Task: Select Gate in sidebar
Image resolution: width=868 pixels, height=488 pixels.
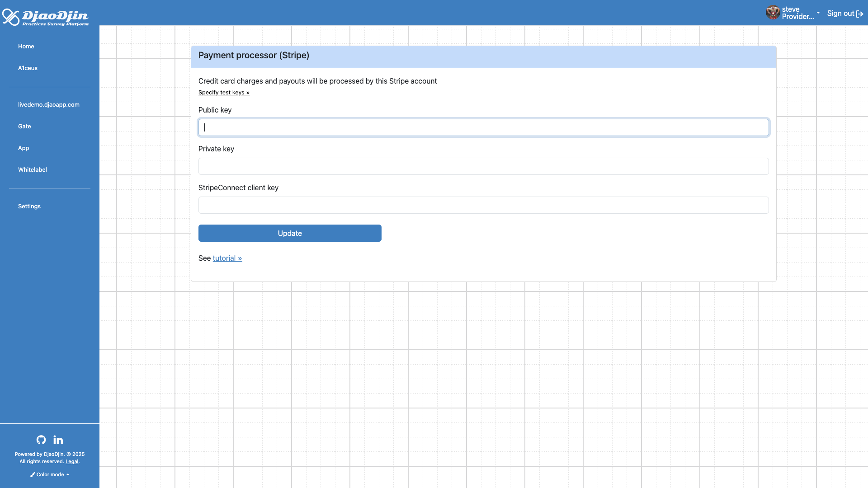Action: (24, 126)
